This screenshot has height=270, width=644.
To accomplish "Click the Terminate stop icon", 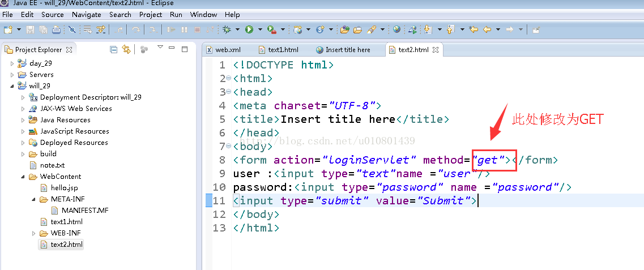I will [x=197, y=29].
